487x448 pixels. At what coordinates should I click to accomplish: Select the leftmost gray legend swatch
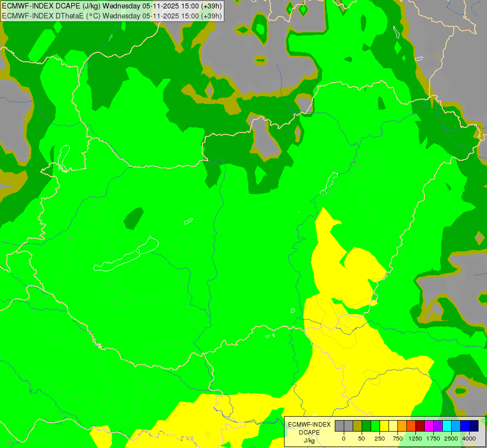tap(339, 426)
